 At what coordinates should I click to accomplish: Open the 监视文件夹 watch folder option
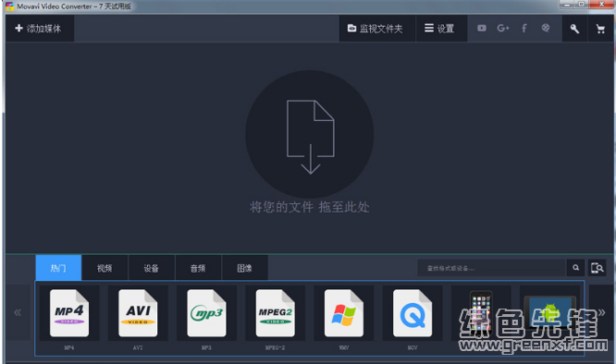[x=376, y=29]
